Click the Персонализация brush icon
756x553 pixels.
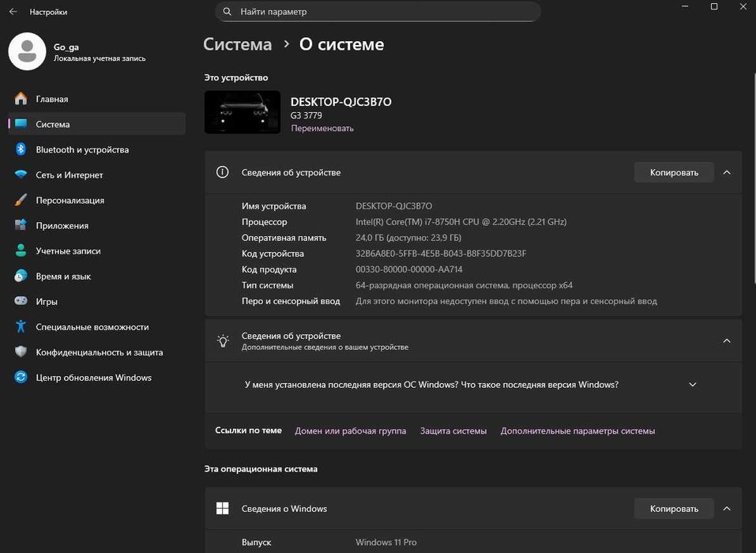21,200
